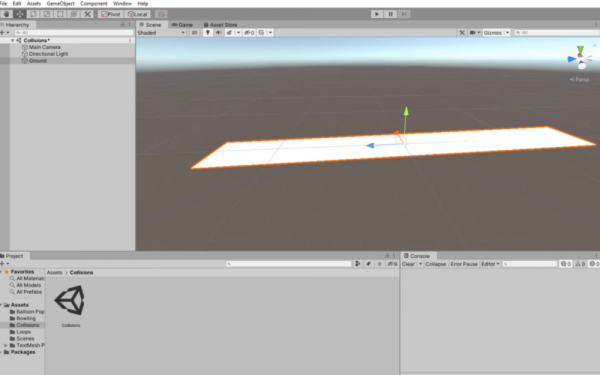This screenshot has height=375, width=600.
Task: Select the Project tab
Action: point(13,256)
